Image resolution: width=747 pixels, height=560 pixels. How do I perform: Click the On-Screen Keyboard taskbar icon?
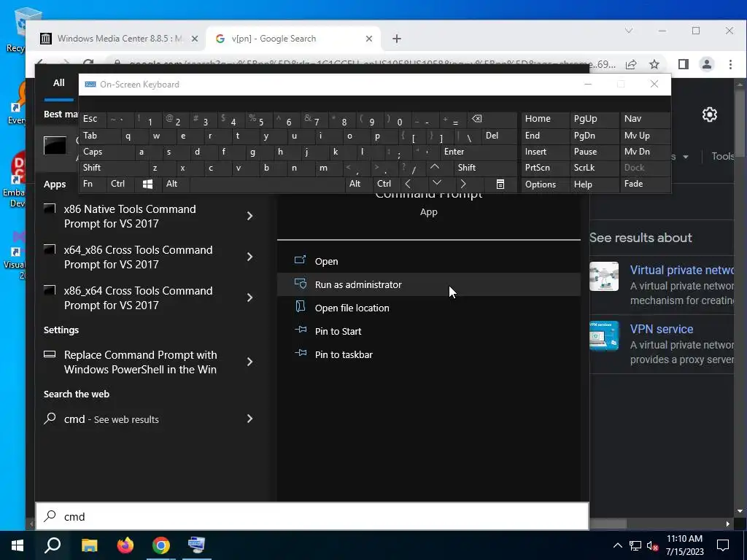pos(196,545)
